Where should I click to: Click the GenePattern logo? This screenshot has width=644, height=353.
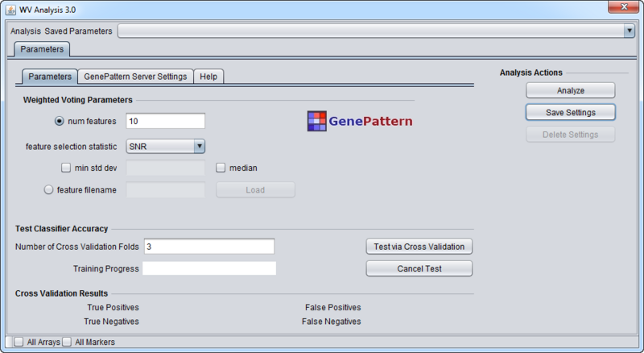(360, 121)
